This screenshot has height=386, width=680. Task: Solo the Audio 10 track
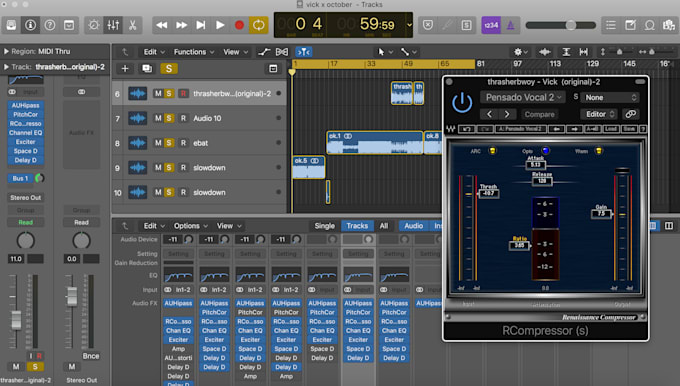169,118
